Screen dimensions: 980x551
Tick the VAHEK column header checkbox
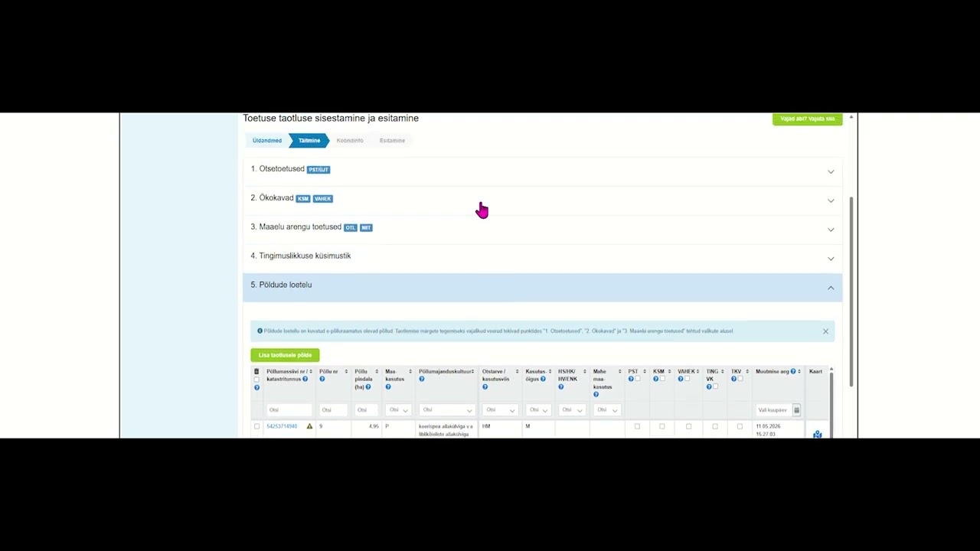688,379
